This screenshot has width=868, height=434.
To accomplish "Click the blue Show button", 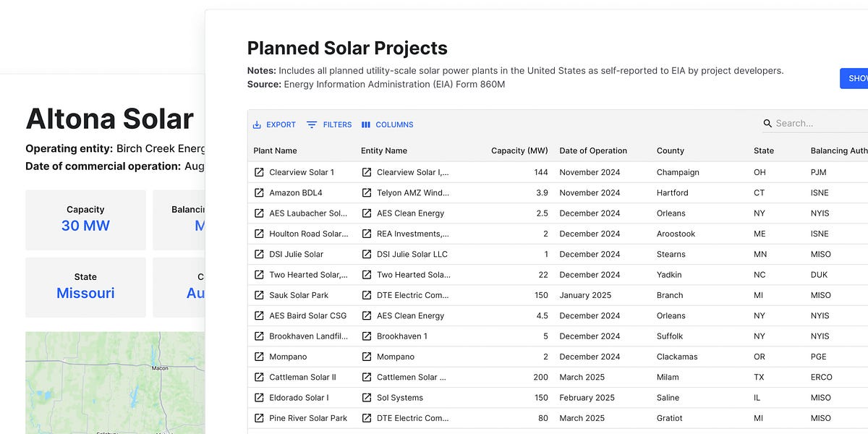I will tap(854, 78).
